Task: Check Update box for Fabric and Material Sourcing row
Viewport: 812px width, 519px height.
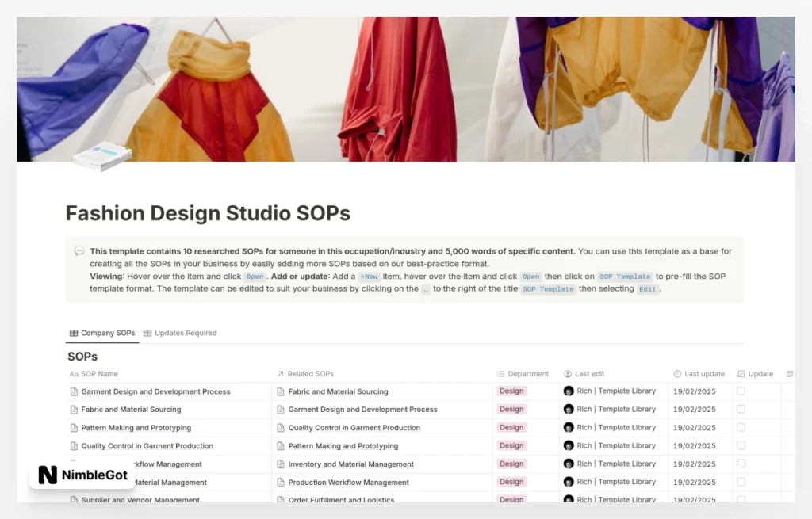Action: tap(741, 410)
